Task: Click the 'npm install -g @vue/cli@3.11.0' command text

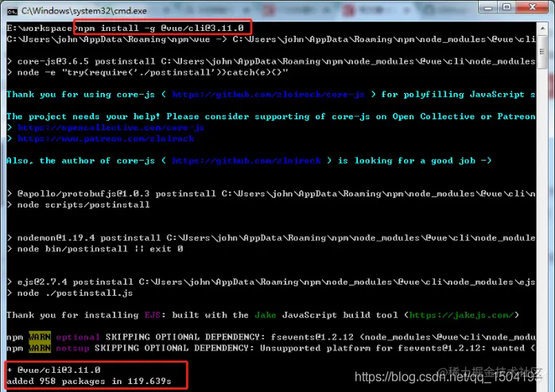Action: click(x=161, y=28)
